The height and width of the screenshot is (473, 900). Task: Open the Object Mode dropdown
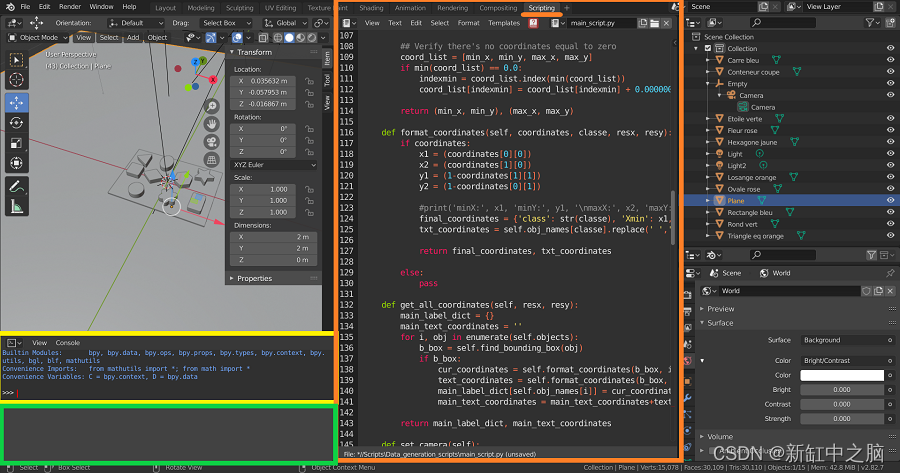(x=38, y=37)
